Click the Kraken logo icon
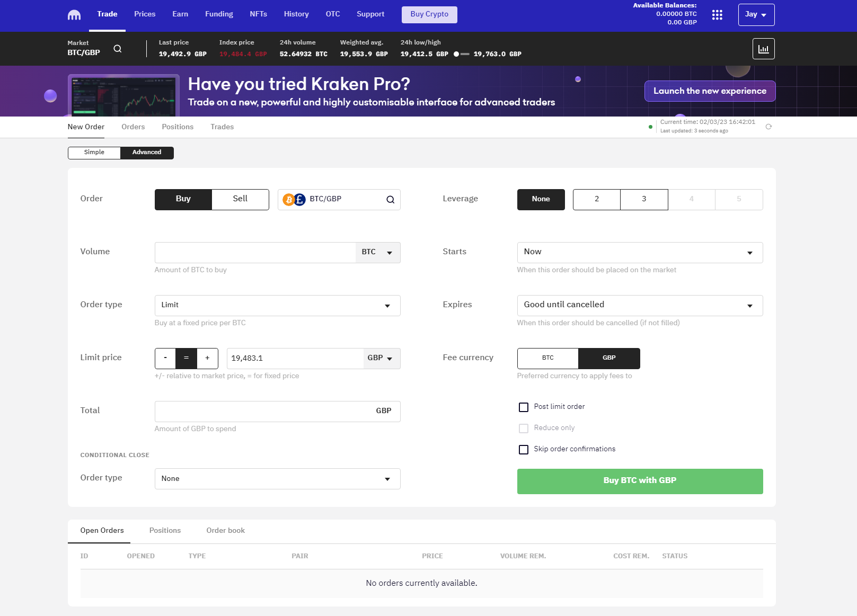The width and height of the screenshot is (857, 616). (x=74, y=15)
